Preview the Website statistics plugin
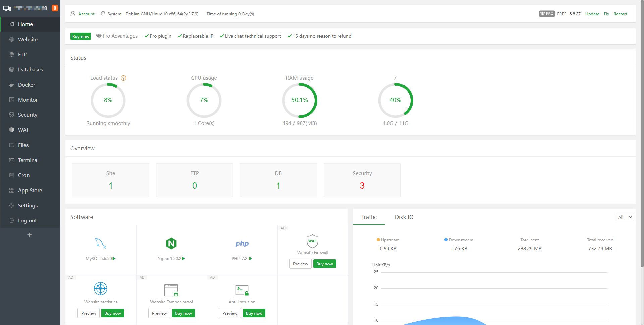Screen dimensions: 644x325 tap(89, 313)
